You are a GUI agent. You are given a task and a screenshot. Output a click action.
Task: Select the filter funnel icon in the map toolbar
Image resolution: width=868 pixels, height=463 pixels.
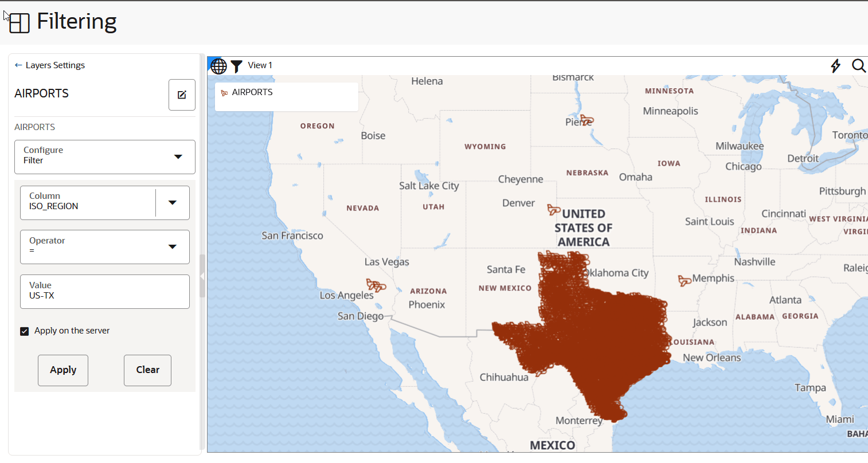click(x=236, y=66)
